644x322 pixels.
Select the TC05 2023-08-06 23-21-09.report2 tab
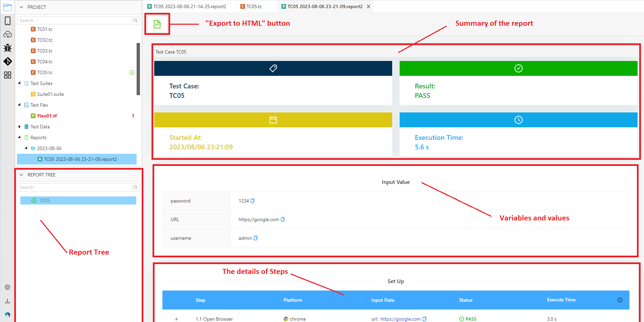(325, 6)
